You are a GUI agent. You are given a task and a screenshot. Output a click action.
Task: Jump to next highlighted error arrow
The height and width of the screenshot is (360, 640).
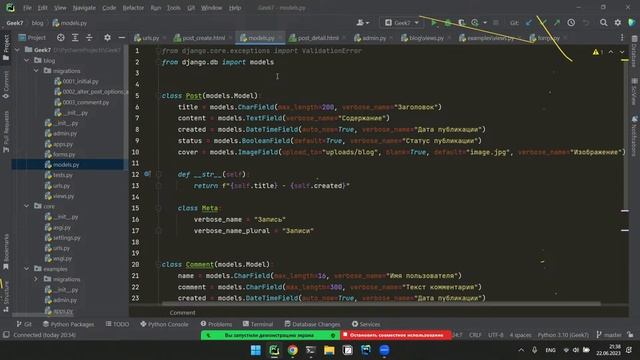coord(622,52)
